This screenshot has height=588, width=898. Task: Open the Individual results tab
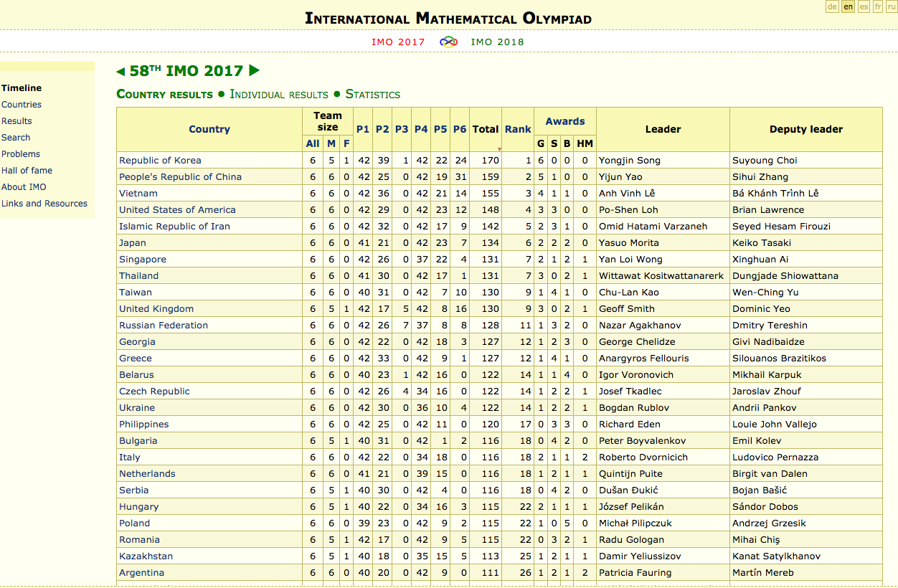pyautogui.click(x=279, y=94)
